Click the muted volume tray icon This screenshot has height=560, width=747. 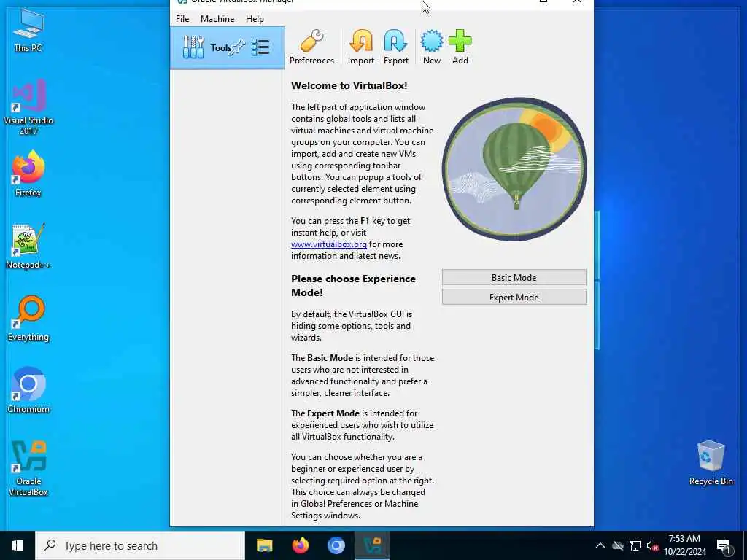coord(652,545)
